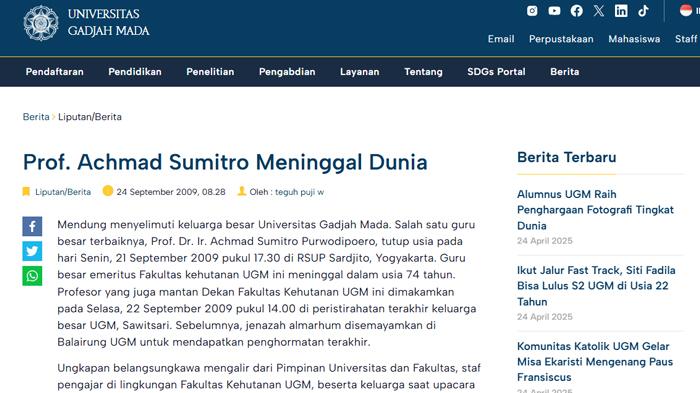Open UGM LinkedIn icon
The height and width of the screenshot is (393, 700).
pos(621,11)
